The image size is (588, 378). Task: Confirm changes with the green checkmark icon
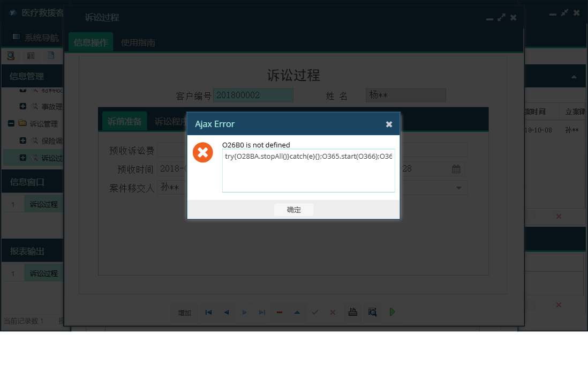click(314, 312)
